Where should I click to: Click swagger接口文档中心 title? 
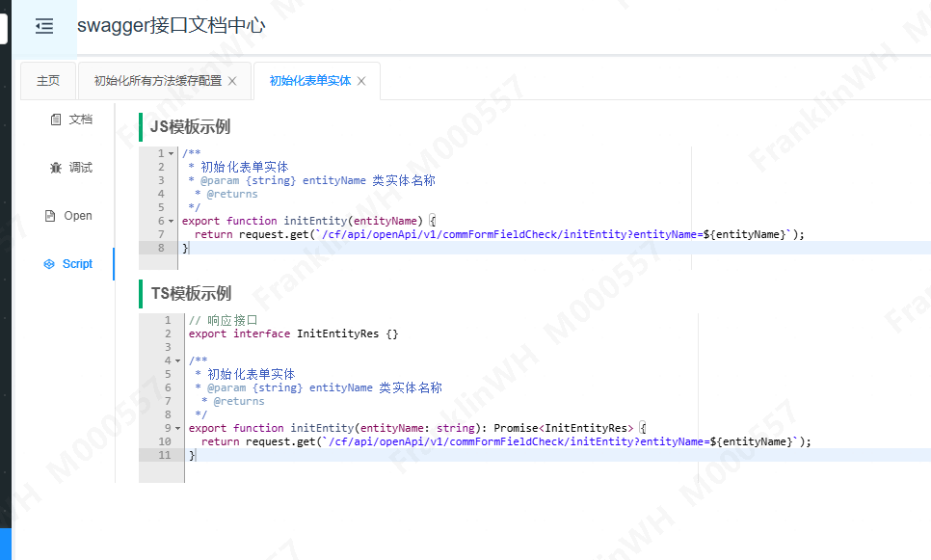coord(171,25)
